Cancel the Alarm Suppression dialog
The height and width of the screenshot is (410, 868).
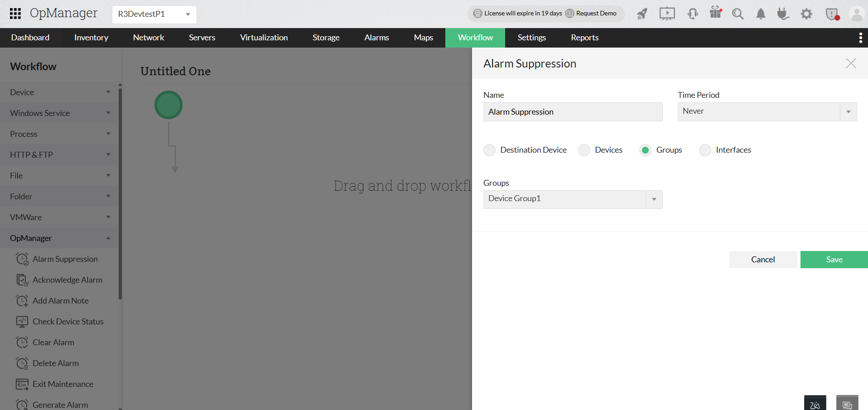(x=763, y=259)
